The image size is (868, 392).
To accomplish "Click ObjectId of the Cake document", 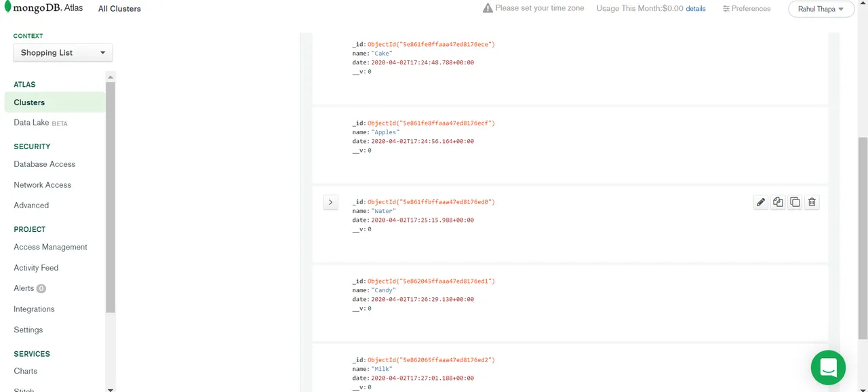I will pyautogui.click(x=431, y=45).
